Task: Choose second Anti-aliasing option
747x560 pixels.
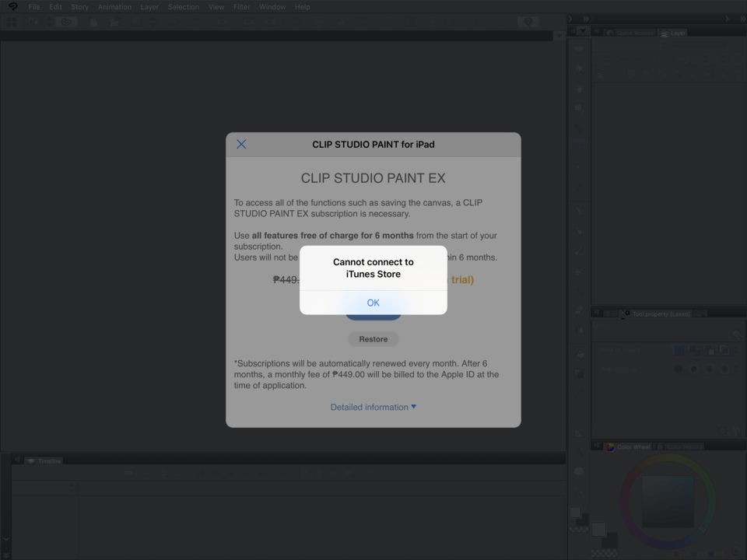Action: point(693,369)
